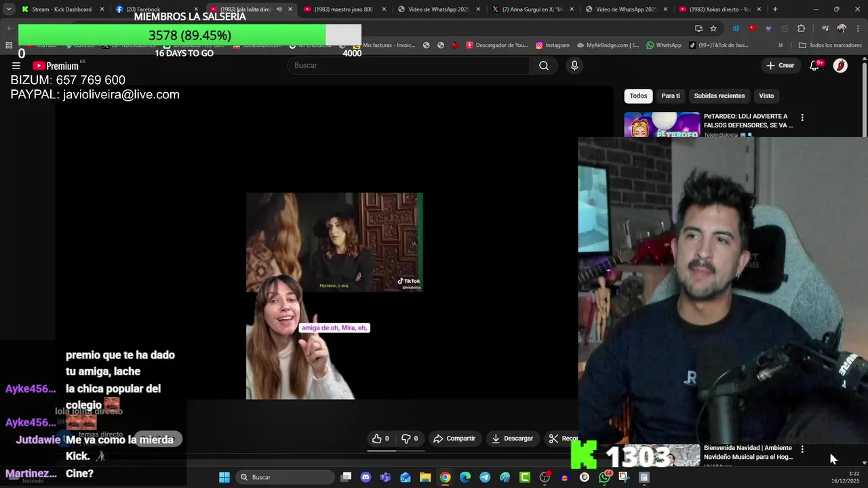Screen dimensions: 868x488
Task: Open the Chrome extensions puzzle icon
Action: [x=802, y=28]
